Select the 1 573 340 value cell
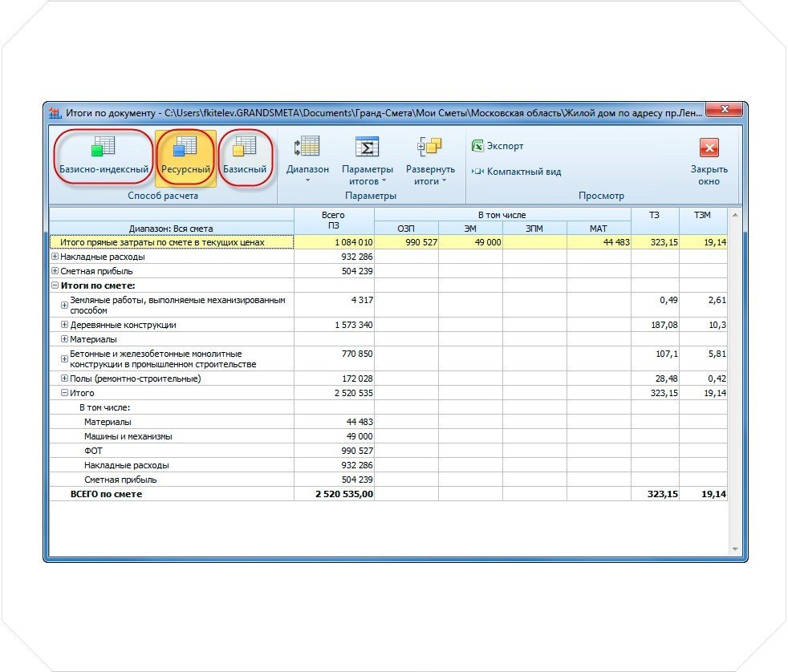 (334, 325)
